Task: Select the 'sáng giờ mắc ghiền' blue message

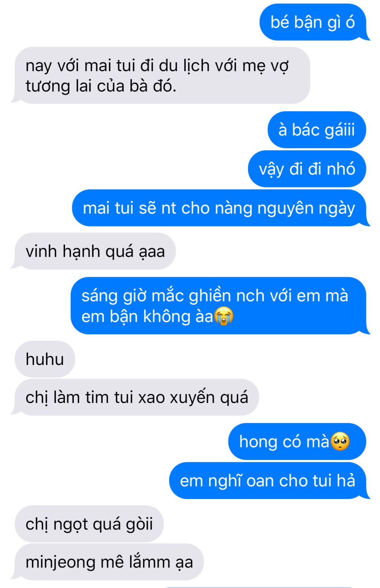Action: (x=220, y=306)
